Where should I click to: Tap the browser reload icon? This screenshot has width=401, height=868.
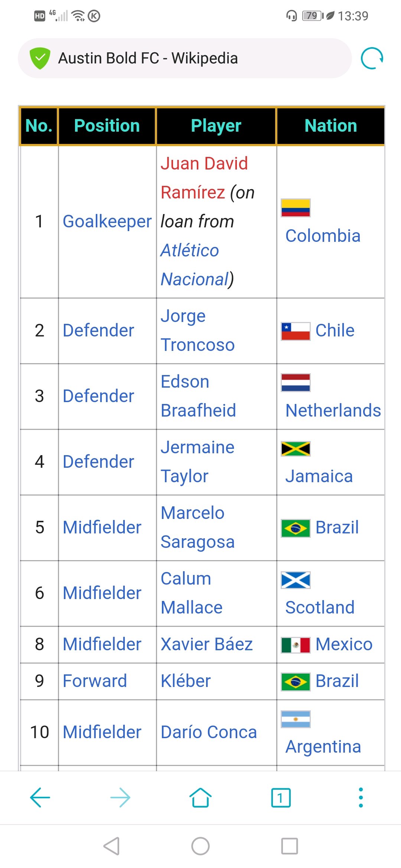(x=372, y=58)
